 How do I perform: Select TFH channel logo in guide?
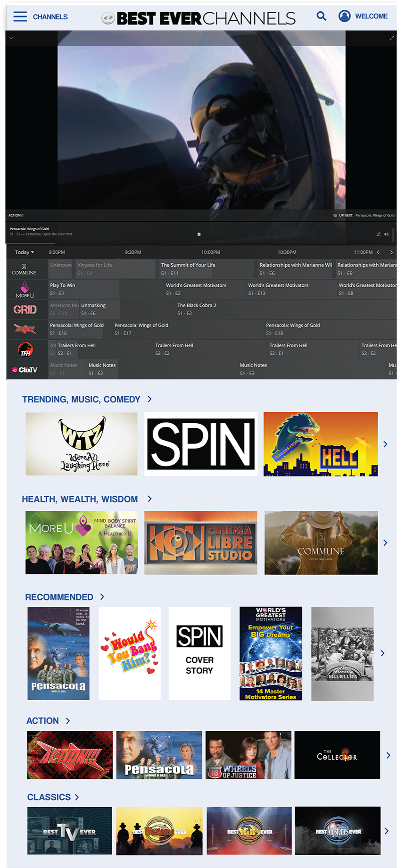coord(25,350)
